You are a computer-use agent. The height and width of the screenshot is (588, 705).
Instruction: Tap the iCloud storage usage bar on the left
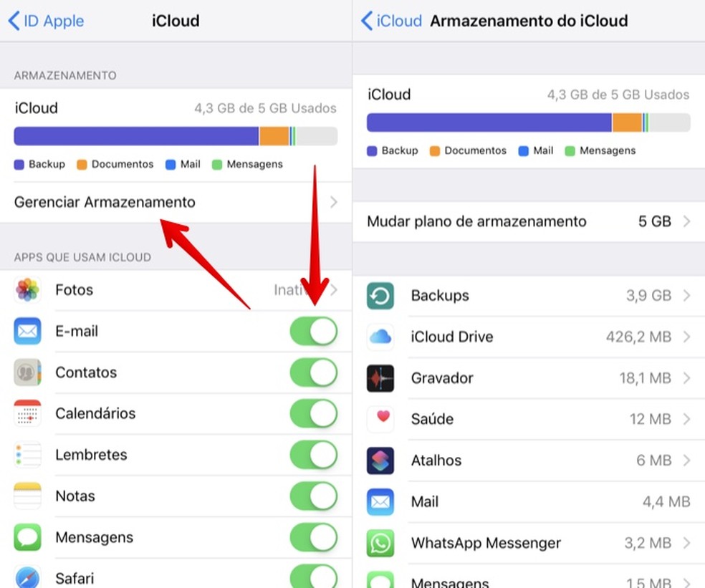[176, 136]
